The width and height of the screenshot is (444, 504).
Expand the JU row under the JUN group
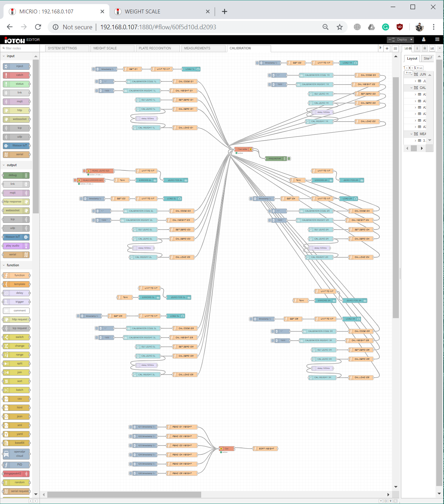tap(415, 81)
